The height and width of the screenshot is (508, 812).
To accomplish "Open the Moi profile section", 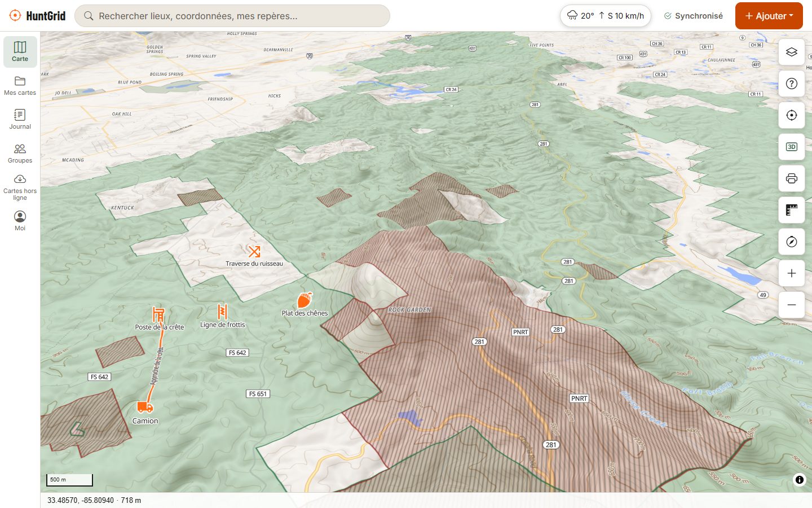I will tap(20, 221).
